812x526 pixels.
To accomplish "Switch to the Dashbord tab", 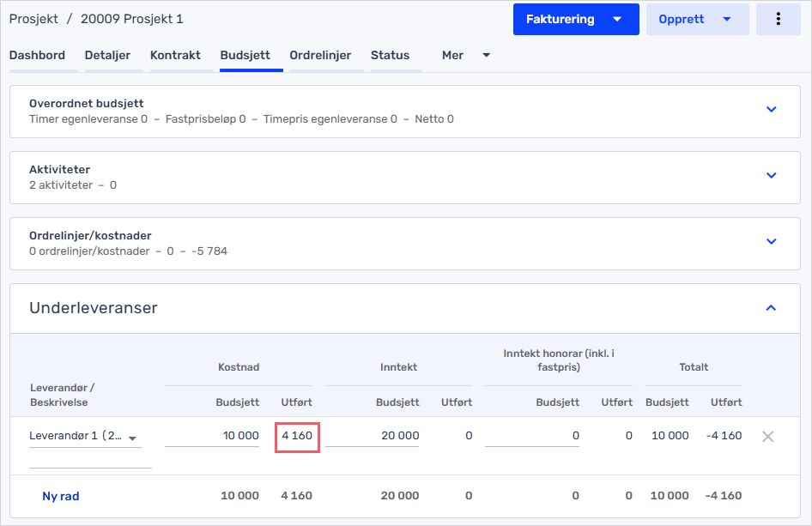I will tap(37, 56).
